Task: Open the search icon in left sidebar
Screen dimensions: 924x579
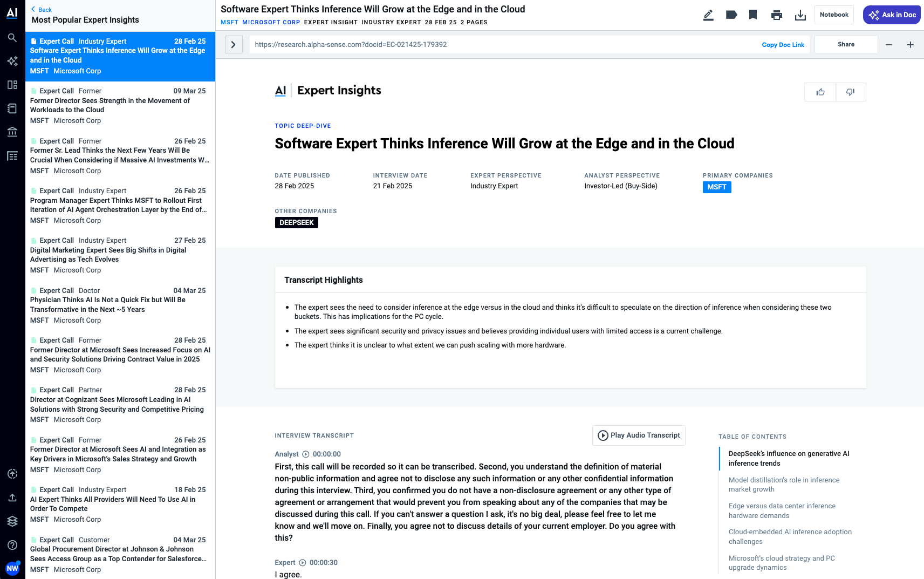Action: (x=12, y=38)
